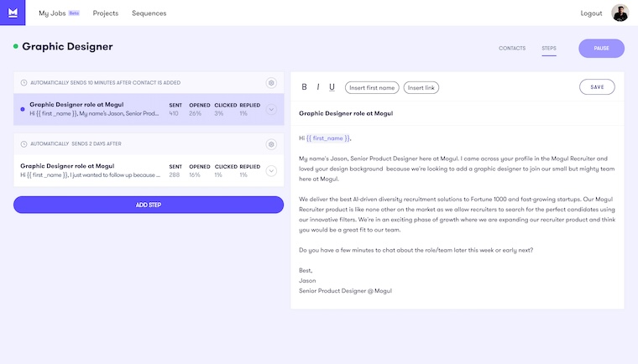Switch to the Contacts tab
638x364 pixels.
pos(512,48)
